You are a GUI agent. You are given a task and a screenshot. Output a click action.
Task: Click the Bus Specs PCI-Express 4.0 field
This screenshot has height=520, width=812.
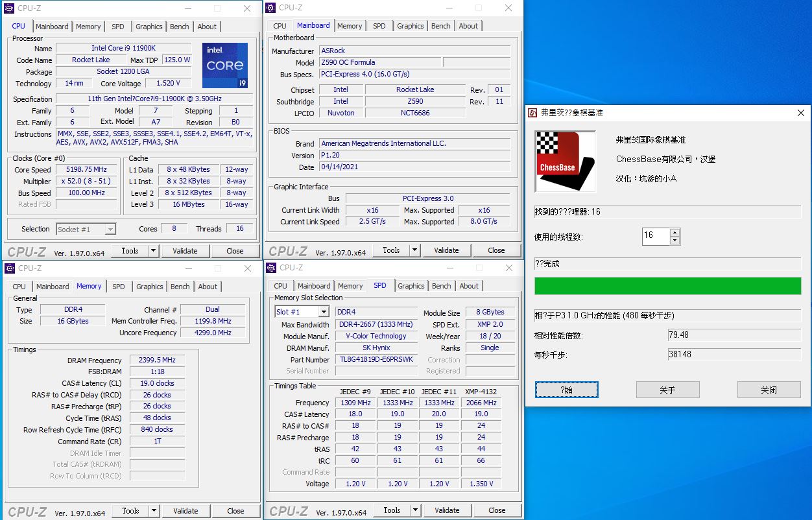click(x=414, y=74)
